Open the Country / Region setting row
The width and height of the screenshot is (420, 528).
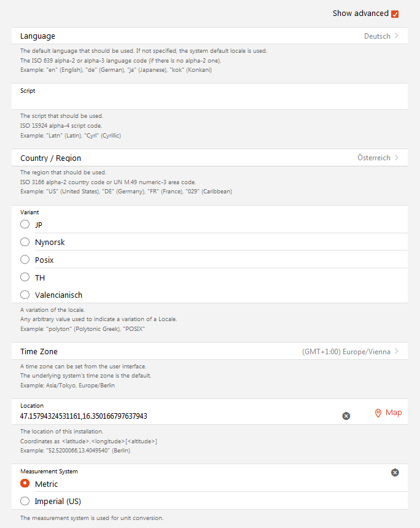click(184, 158)
